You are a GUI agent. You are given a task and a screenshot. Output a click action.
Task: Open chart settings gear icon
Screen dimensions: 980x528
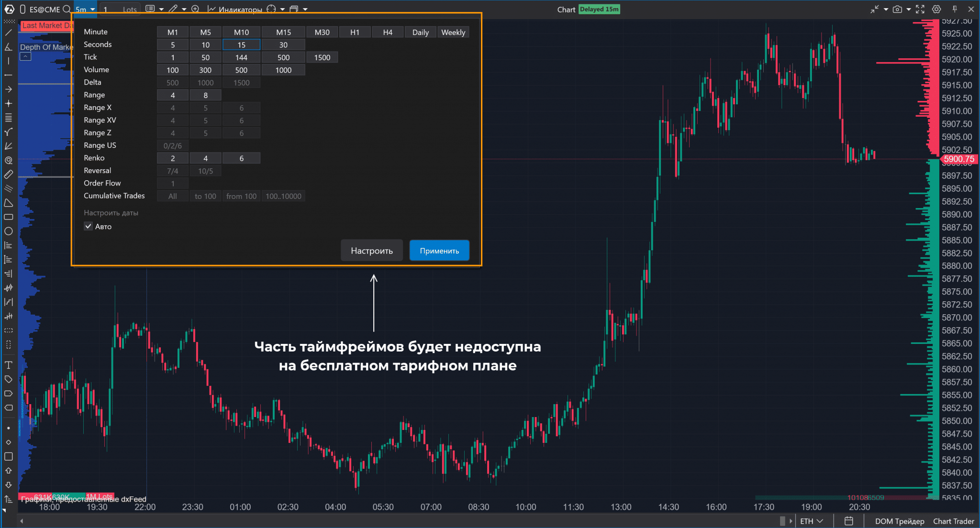(x=936, y=9)
